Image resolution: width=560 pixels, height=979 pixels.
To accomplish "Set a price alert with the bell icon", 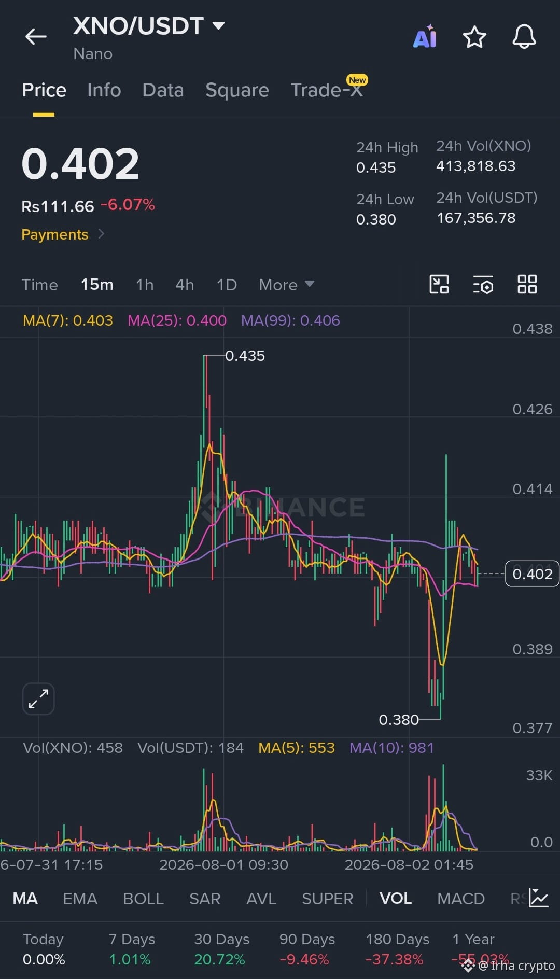I will [x=524, y=37].
